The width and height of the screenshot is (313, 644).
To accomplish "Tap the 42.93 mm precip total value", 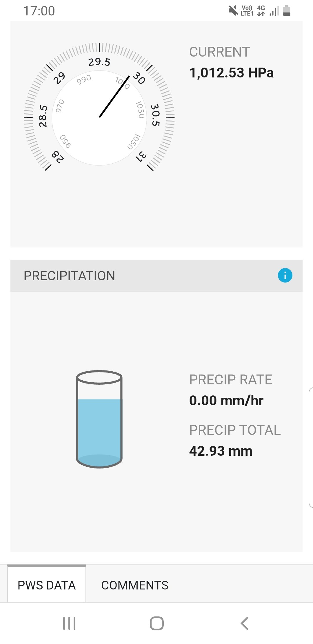I will point(221,451).
